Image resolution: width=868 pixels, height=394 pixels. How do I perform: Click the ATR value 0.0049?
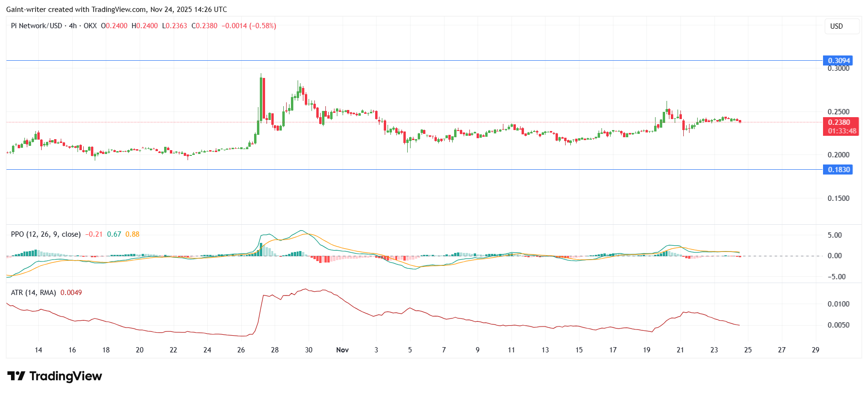71,293
